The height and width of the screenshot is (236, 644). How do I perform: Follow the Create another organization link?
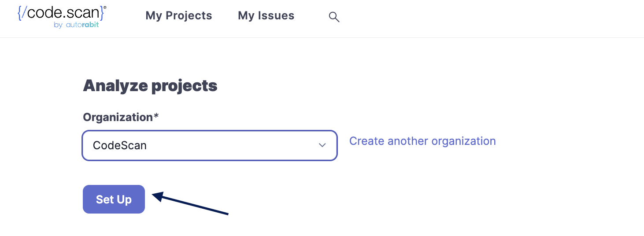422,141
